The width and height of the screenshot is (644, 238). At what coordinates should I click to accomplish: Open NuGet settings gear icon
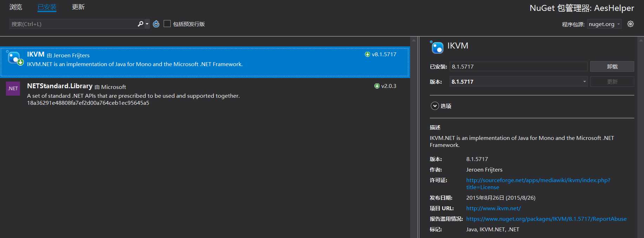(x=631, y=24)
